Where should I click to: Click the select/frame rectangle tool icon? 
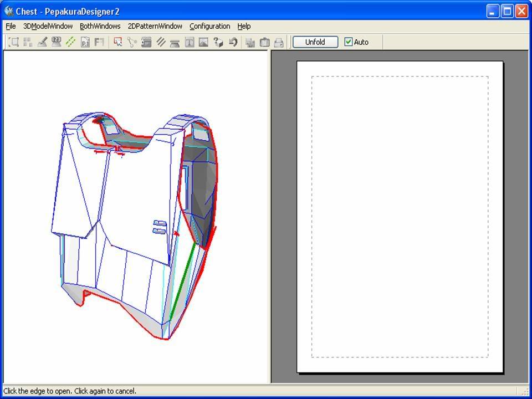point(13,42)
